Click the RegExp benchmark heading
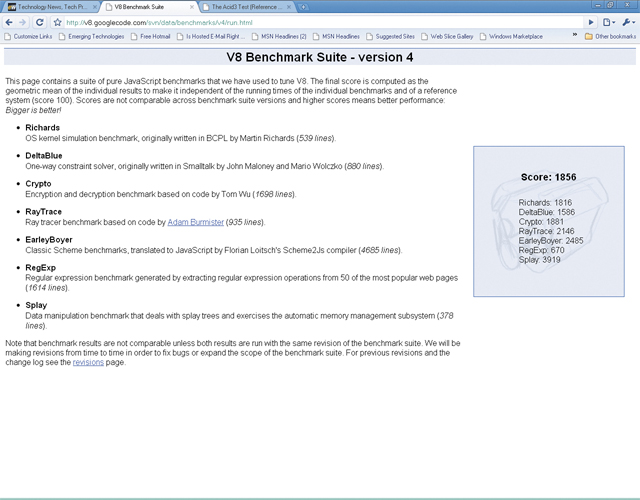640x500 pixels. [40, 268]
